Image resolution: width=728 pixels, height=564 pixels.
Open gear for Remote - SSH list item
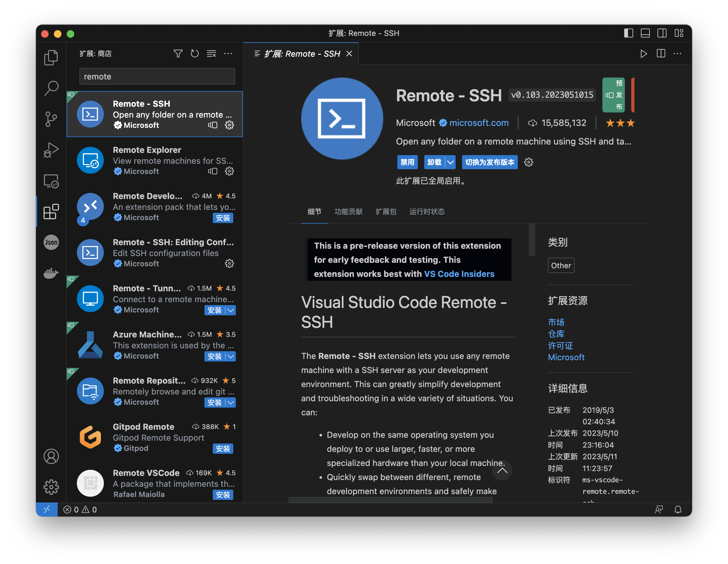pyautogui.click(x=229, y=125)
